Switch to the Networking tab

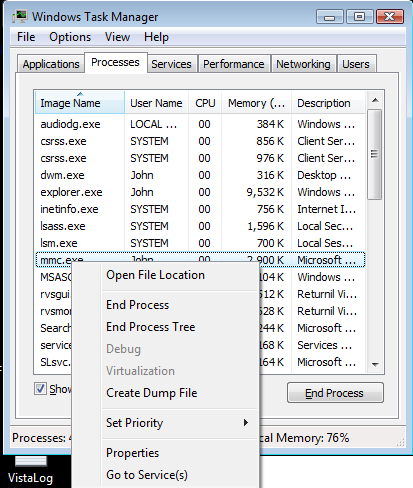coord(303,64)
